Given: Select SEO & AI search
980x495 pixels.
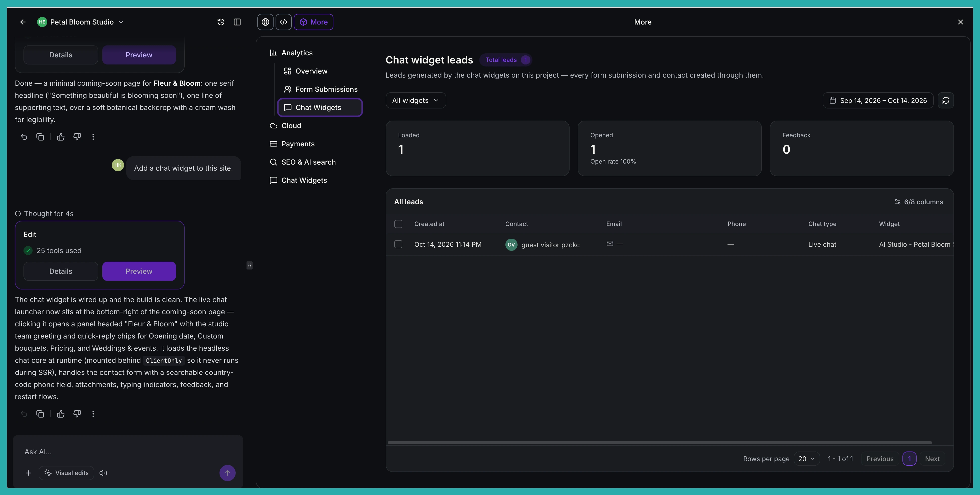Looking at the screenshot, I should point(302,162).
